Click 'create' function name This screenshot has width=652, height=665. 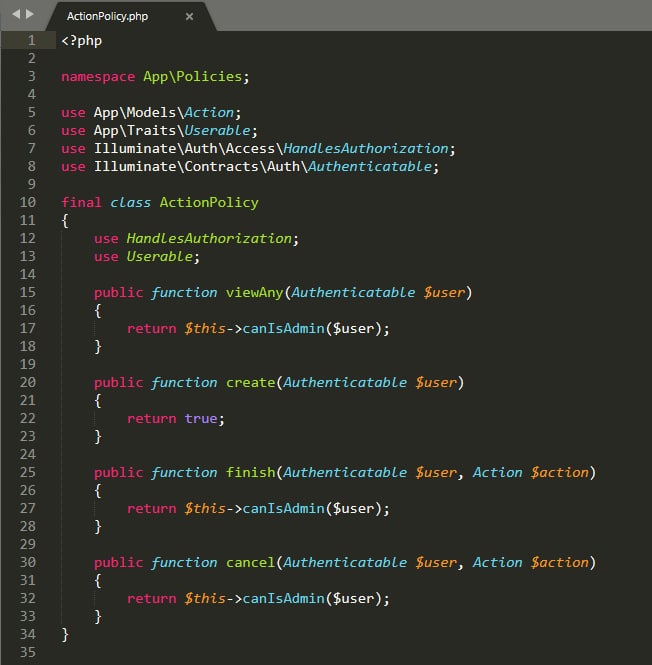pos(251,383)
